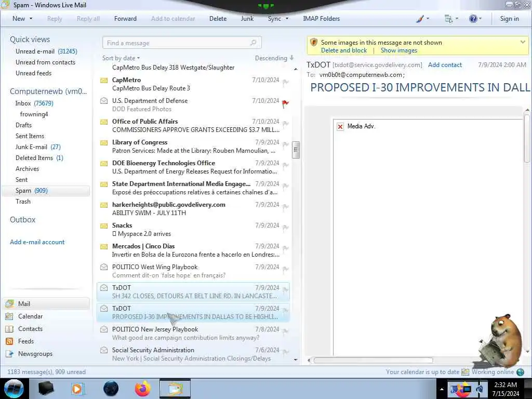Image resolution: width=532 pixels, height=399 pixels.
Task: Select the Junk E-mail folder (27)
Action: pos(37,147)
